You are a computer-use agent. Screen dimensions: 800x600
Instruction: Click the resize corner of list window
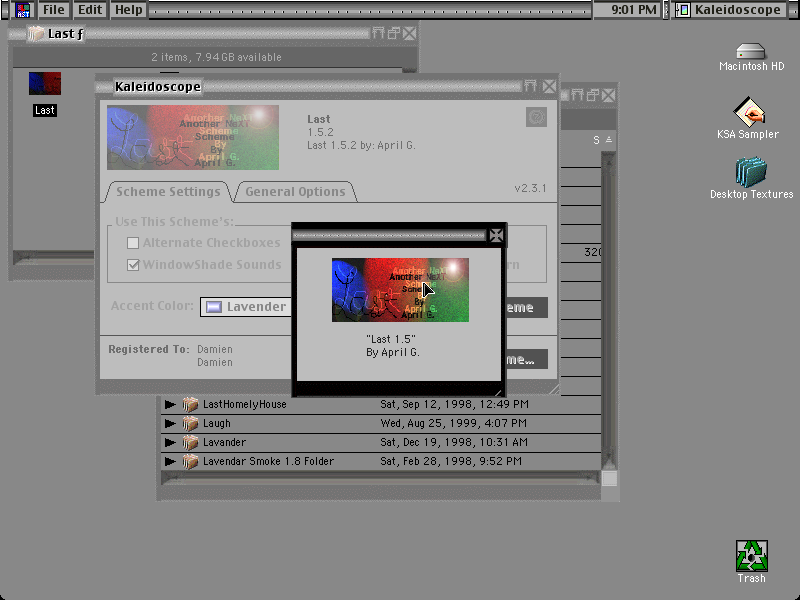click(609, 479)
